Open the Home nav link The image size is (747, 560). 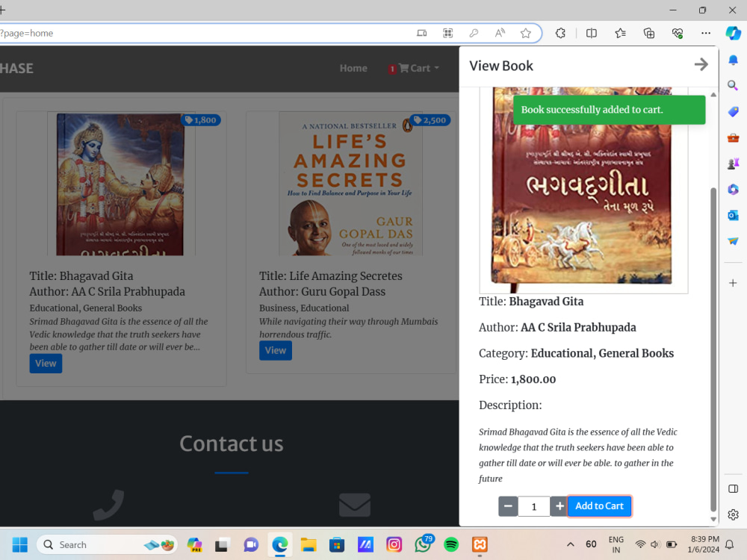(353, 68)
